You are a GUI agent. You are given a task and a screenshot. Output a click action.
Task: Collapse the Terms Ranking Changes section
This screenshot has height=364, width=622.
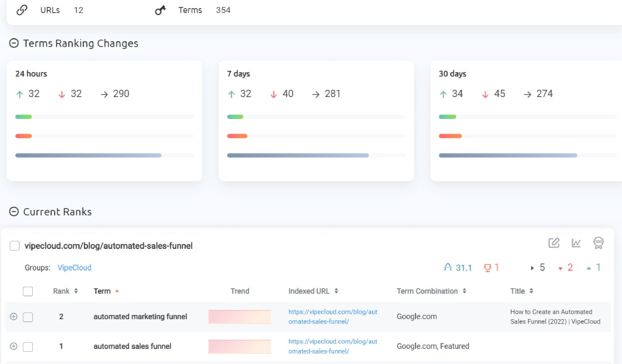coord(14,43)
